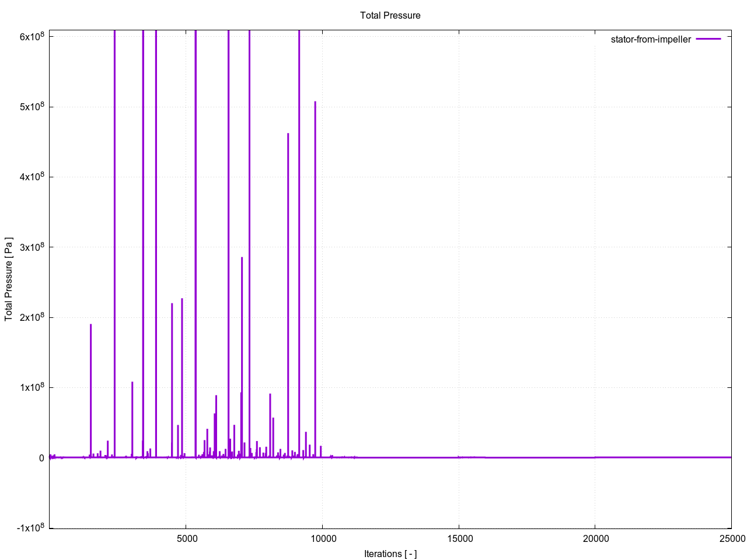Click the 4x10^8 y-axis tick label

point(32,177)
